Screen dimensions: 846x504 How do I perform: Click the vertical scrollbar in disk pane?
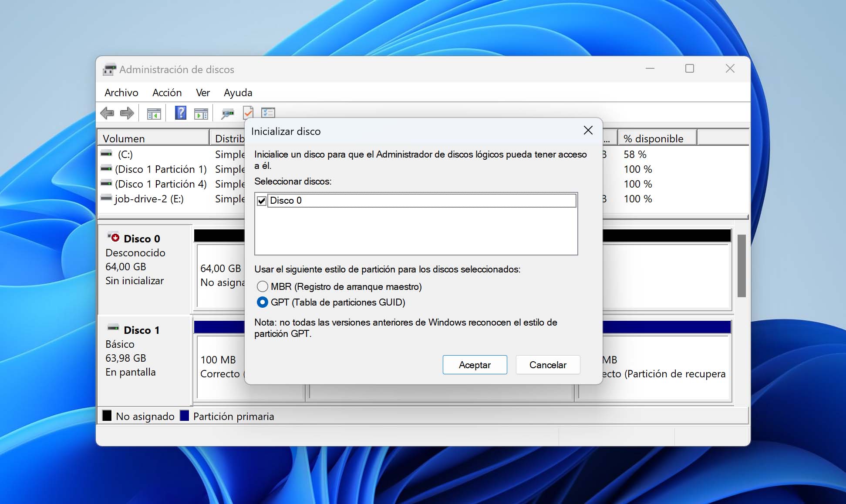pyautogui.click(x=742, y=266)
